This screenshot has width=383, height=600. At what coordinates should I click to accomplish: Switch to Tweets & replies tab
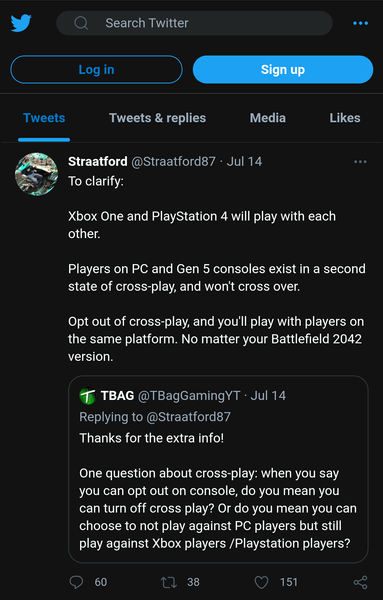pyautogui.click(x=157, y=118)
